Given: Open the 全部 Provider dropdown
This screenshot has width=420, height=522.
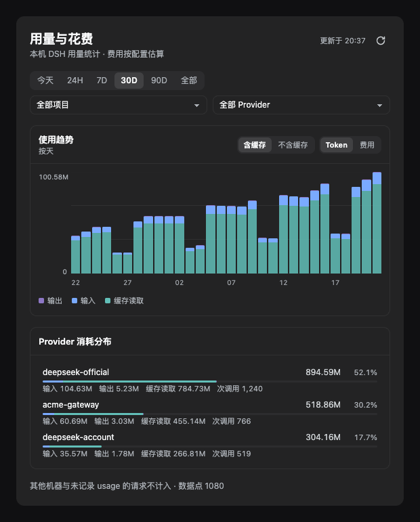Looking at the screenshot, I should (x=301, y=105).
